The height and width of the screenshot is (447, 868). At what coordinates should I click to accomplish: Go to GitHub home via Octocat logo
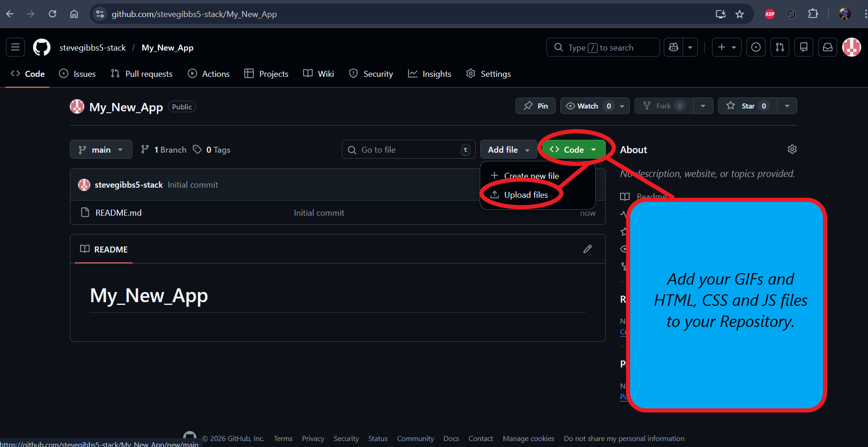[x=42, y=47]
